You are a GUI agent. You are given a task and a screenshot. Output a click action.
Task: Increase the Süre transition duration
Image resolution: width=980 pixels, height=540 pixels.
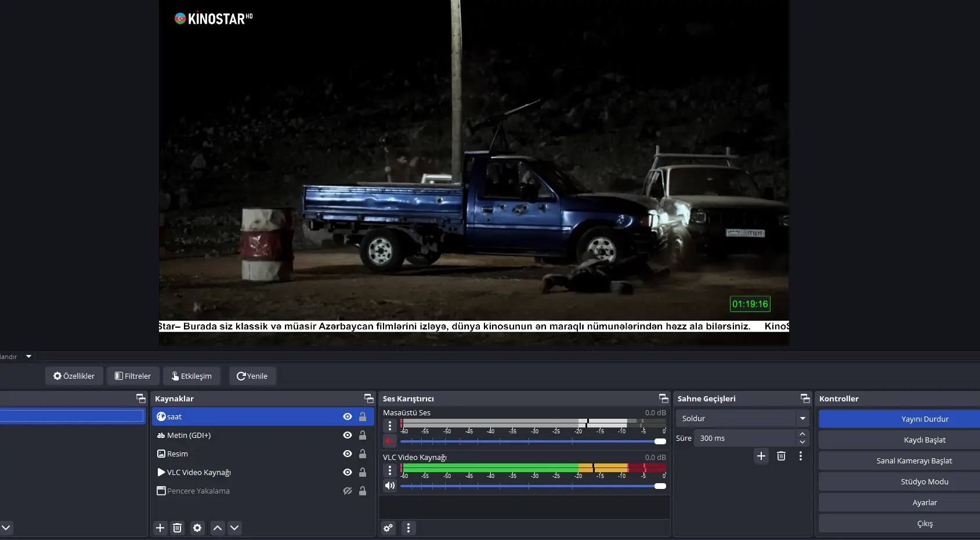[802, 434]
